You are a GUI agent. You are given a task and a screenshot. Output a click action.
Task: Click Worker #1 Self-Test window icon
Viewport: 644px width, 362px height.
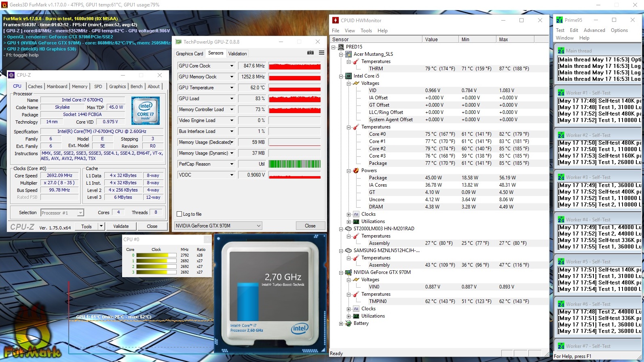point(561,93)
